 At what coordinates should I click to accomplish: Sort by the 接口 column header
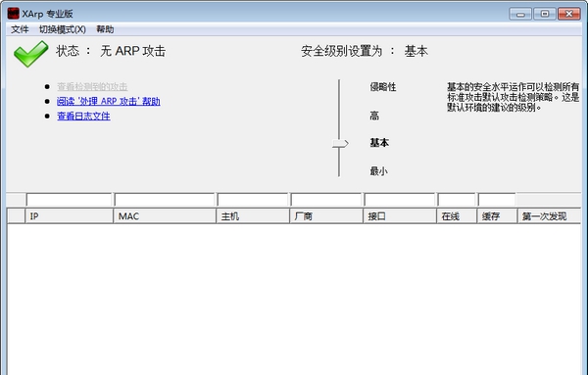tap(400, 216)
